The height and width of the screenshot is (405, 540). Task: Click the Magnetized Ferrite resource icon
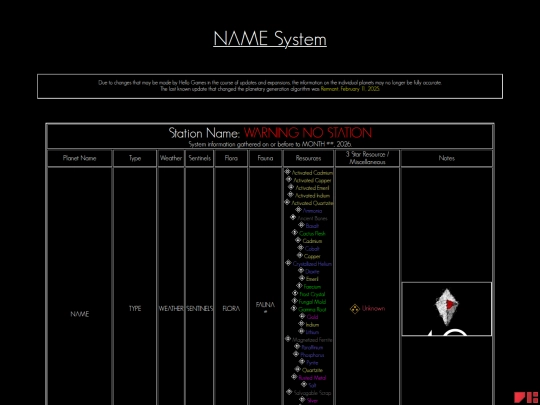(x=288, y=339)
